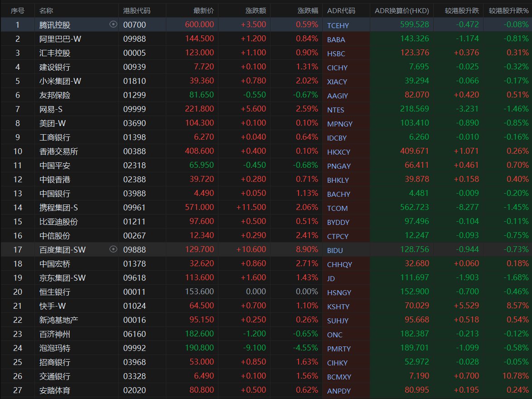Screen dimensions: 532x399
Task: Select the 小米集团-W stock row
Action: (60, 81)
